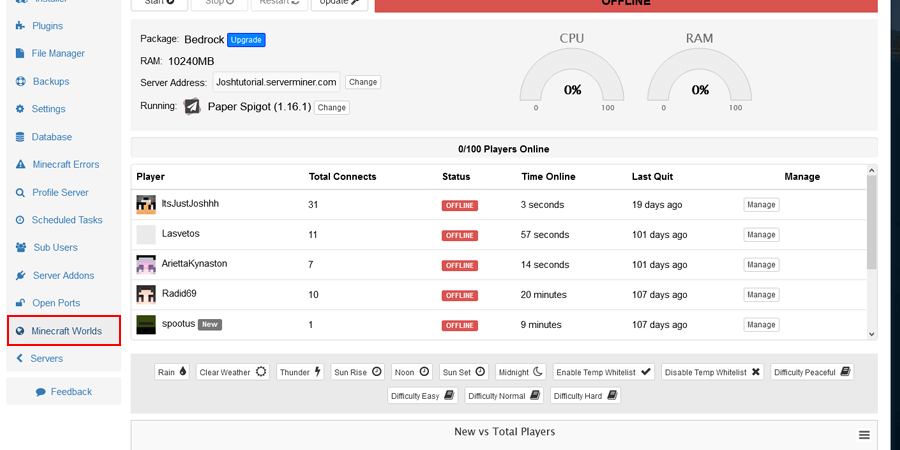Open Profile Server link
Viewport: 900px width, 450px height.
[x=60, y=193]
